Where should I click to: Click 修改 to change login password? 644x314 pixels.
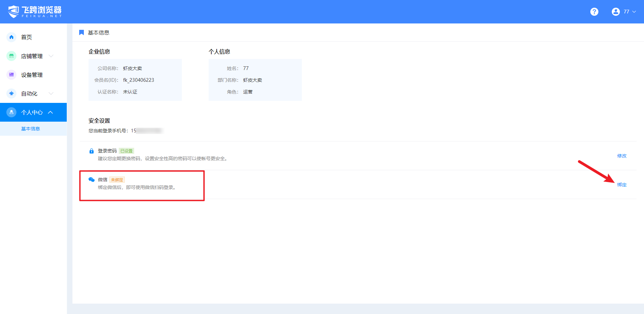coord(622,156)
